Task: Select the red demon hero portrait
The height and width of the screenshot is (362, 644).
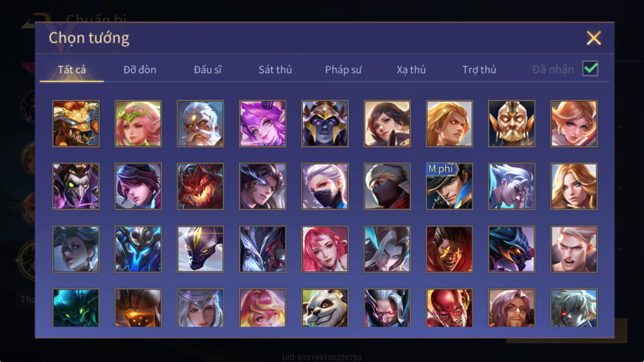Action: pyautogui.click(x=200, y=186)
